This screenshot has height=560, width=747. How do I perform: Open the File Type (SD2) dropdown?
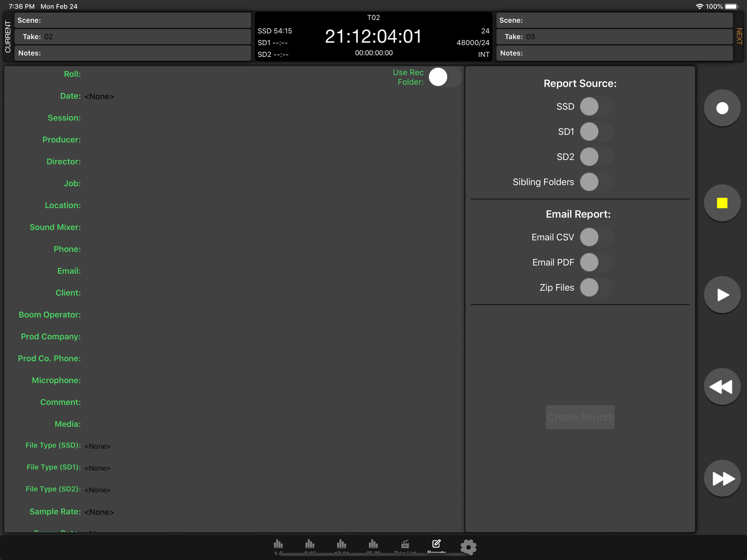pos(98,490)
